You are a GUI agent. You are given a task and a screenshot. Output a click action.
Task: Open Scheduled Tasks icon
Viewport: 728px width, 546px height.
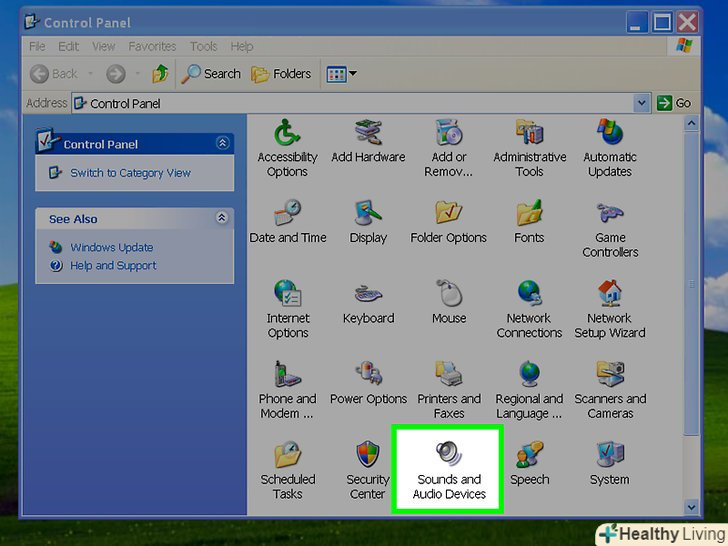pyautogui.click(x=288, y=470)
